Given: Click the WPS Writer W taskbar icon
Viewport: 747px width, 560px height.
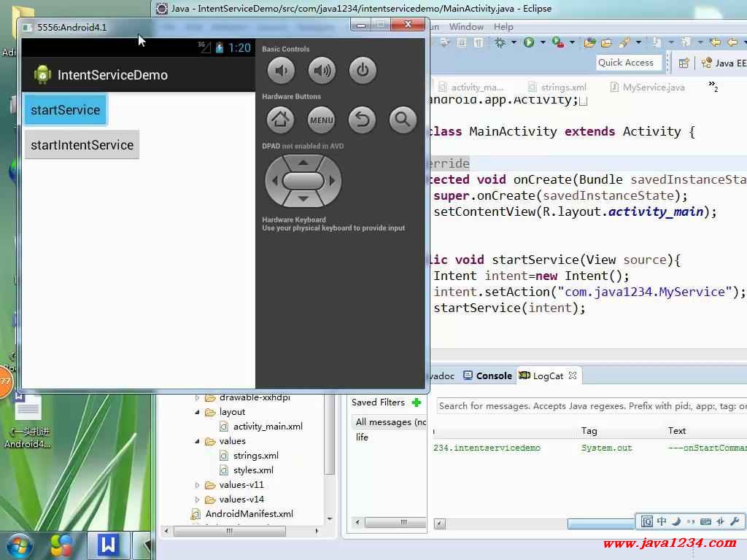Looking at the screenshot, I should tap(108, 545).
